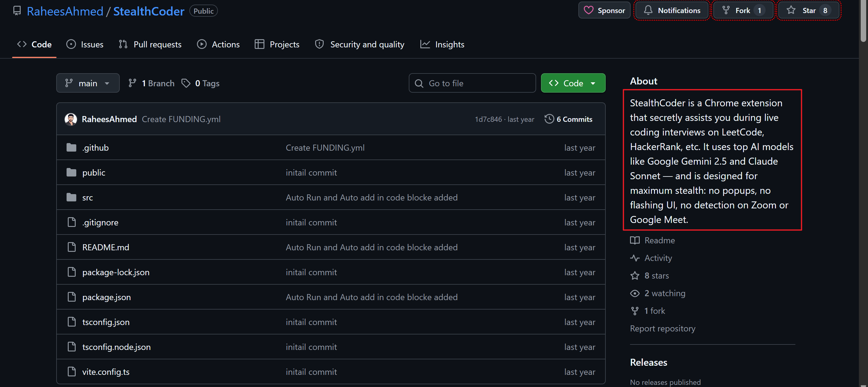
Task: Open the Security and quality tab
Action: 359,44
